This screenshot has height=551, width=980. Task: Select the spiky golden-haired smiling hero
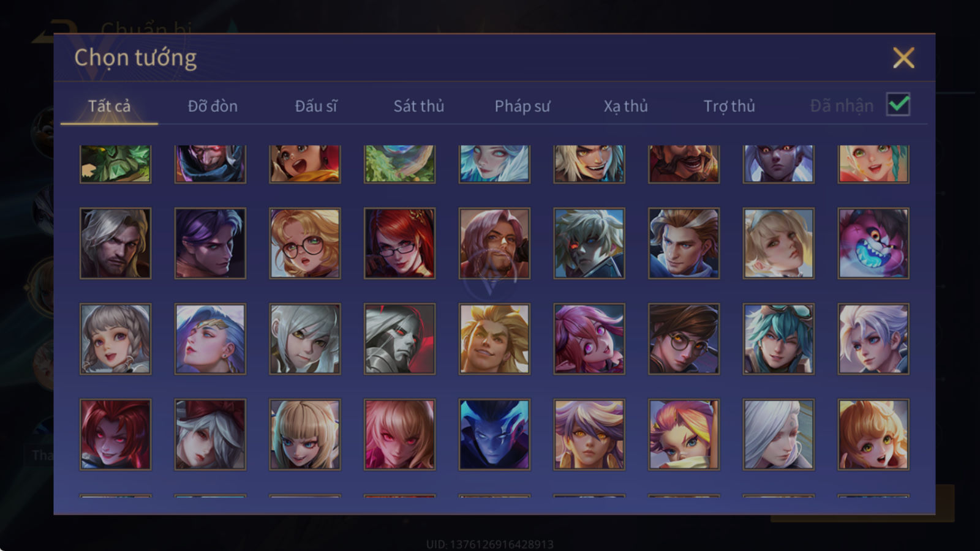tap(494, 339)
